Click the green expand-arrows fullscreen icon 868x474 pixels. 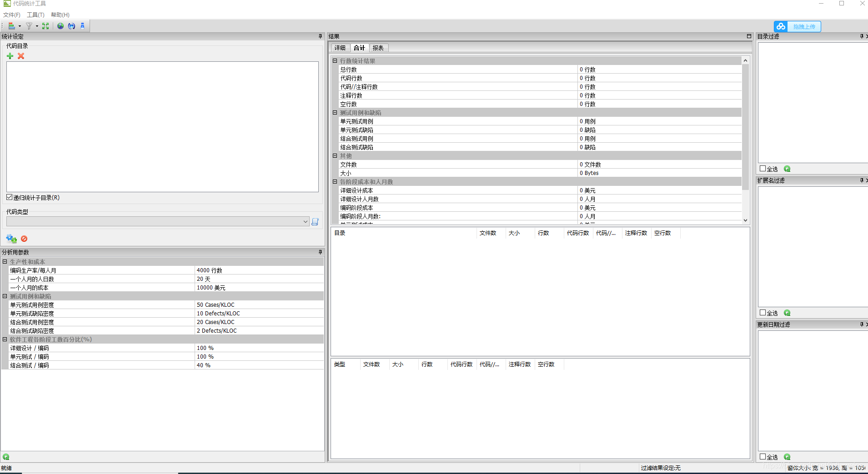[45, 26]
